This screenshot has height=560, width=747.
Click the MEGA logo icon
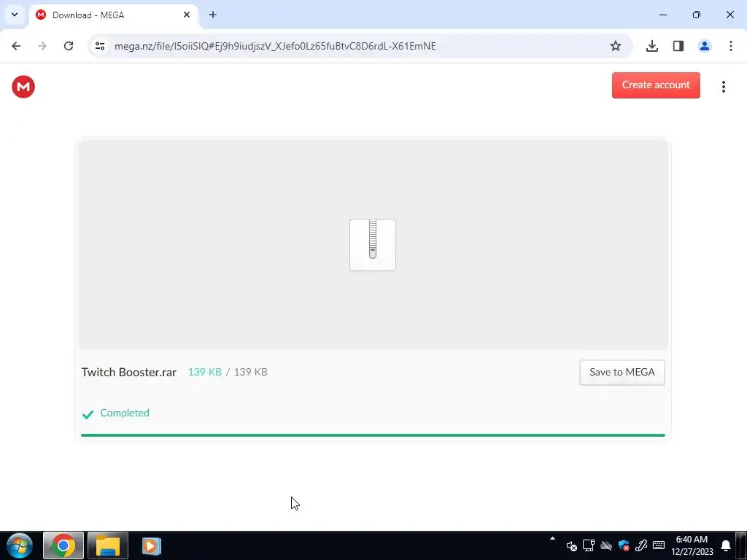(x=23, y=87)
